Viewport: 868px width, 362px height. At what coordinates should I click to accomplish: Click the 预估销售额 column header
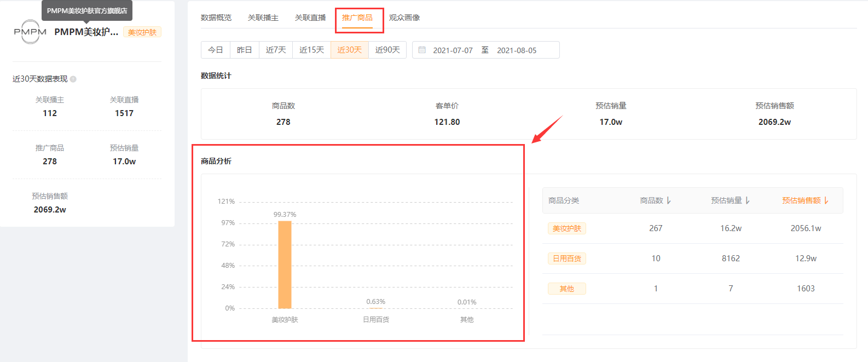pyautogui.click(x=802, y=201)
